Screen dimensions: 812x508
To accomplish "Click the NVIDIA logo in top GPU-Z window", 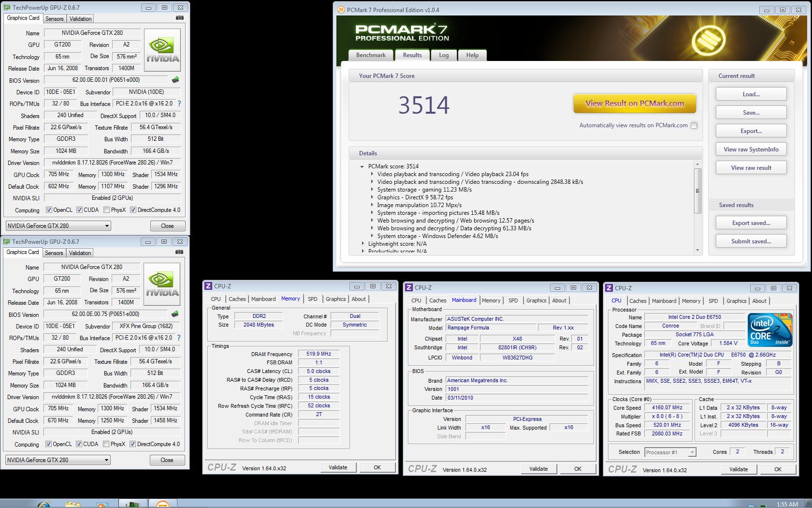I will click(163, 50).
